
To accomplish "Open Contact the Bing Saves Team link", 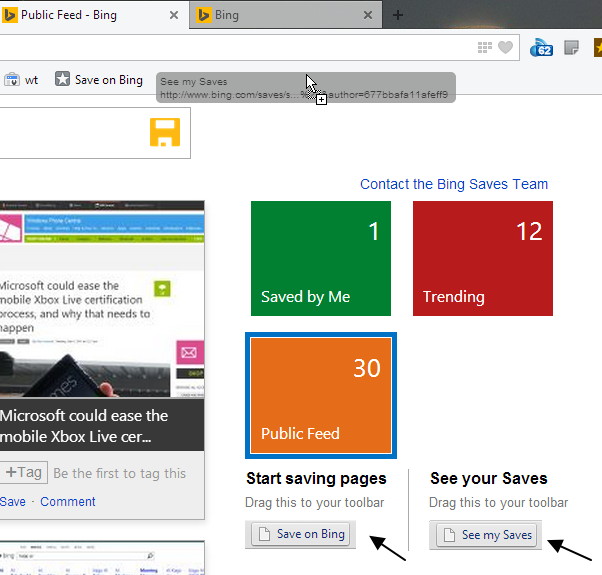I will pos(454,184).
